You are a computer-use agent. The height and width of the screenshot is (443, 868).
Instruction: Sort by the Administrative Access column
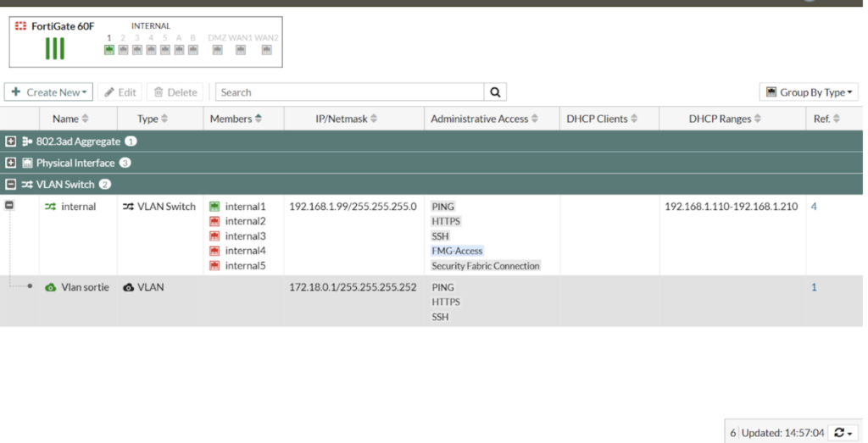tap(483, 119)
